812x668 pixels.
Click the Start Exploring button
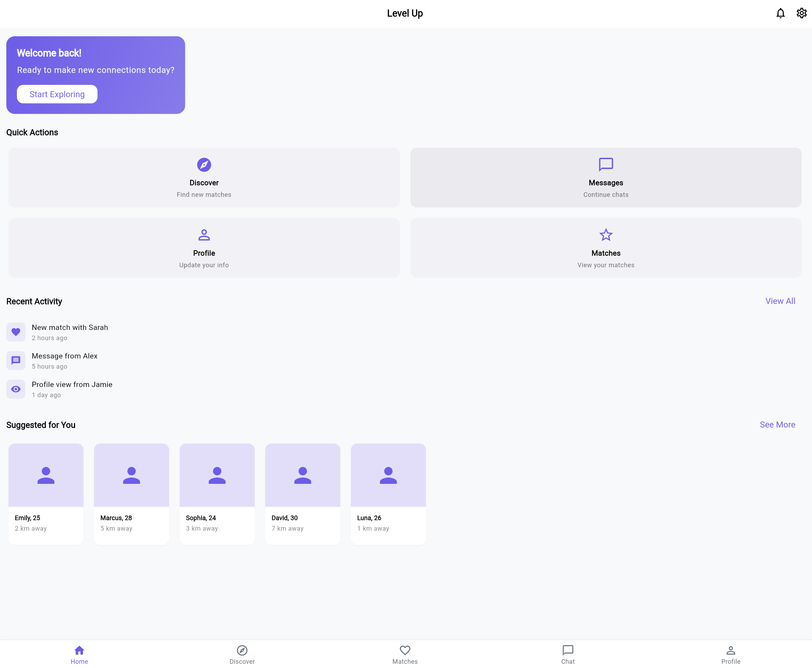click(x=57, y=94)
